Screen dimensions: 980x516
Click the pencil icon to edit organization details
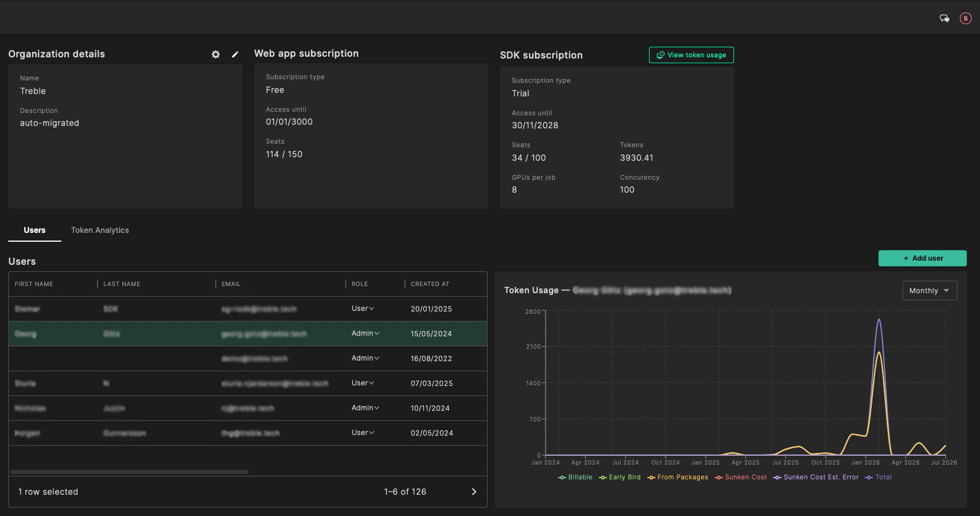pyautogui.click(x=235, y=54)
